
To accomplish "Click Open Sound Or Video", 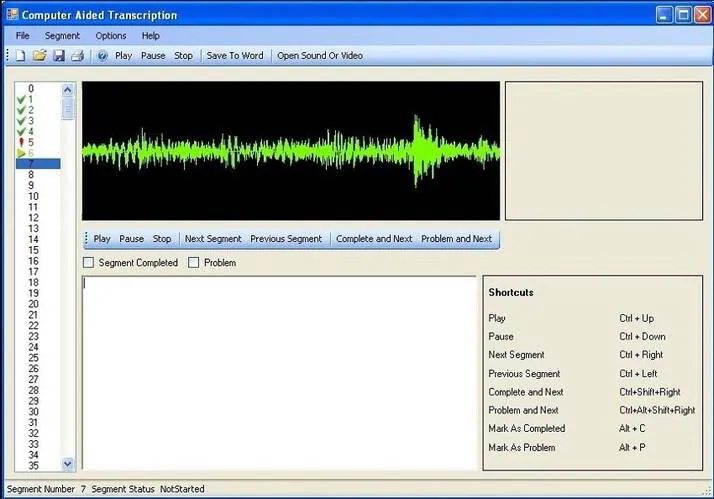I will pyautogui.click(x=320, y=56).
